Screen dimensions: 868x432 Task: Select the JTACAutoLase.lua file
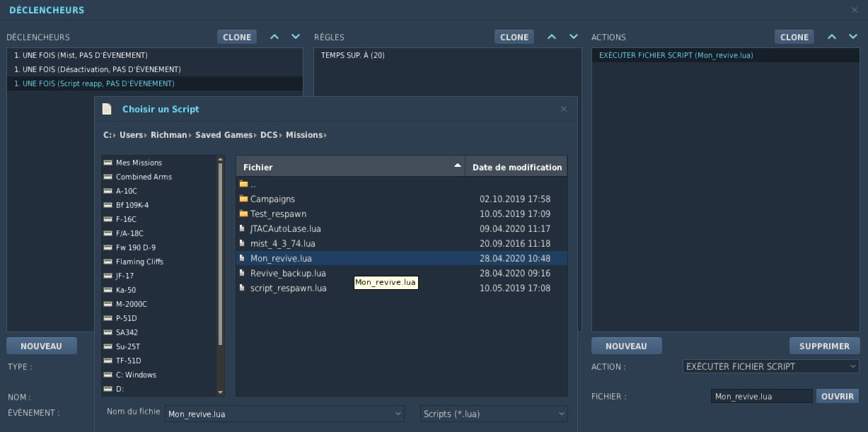click(x=285, y=229)
